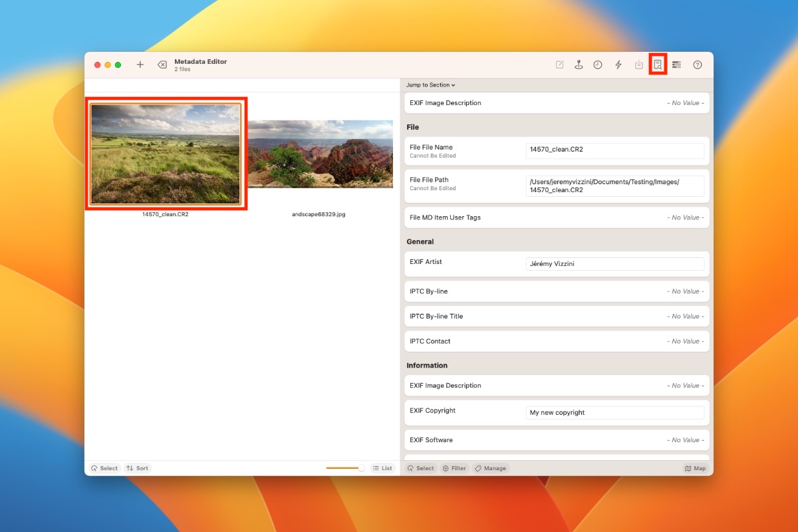Click the File MD Item User Tags row
Viewport: 798px width, 532px height.
(557, 217)
